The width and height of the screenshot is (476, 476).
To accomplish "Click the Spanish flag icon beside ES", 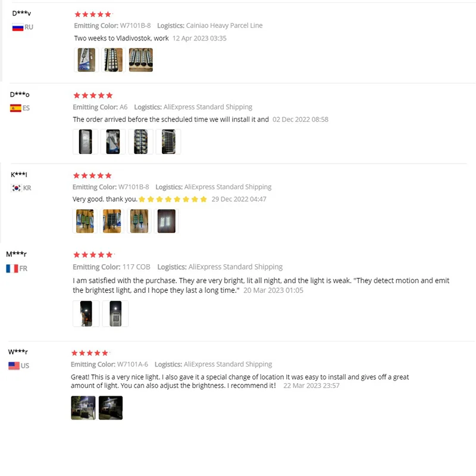I will (x=15, y=108).
